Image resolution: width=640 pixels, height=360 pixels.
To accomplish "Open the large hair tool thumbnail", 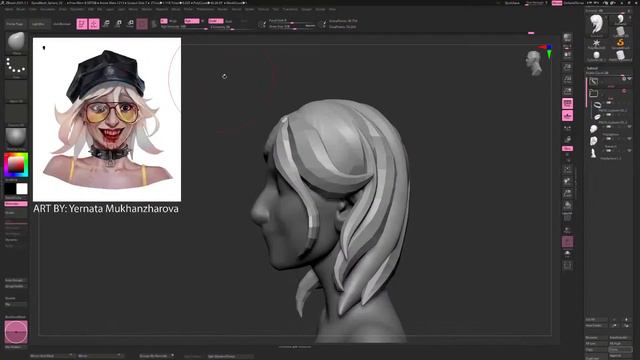I will pos(596,25).
